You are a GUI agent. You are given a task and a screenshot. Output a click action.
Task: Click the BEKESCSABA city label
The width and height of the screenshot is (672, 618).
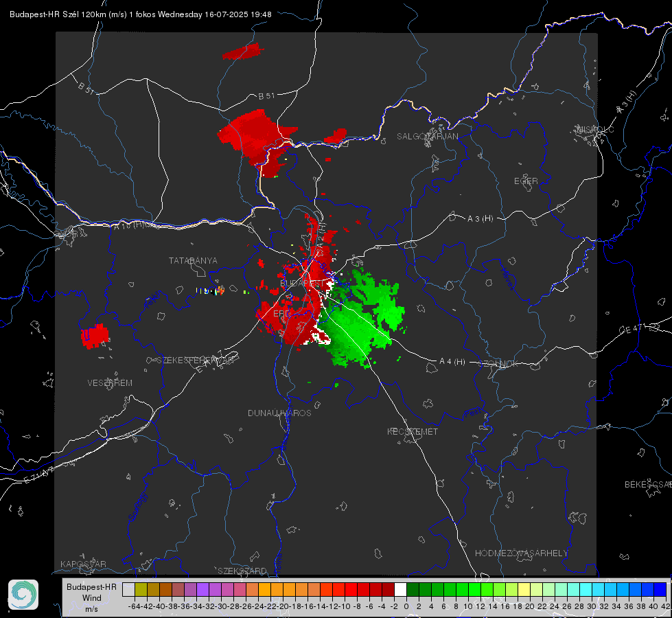(x=648, y=485)
